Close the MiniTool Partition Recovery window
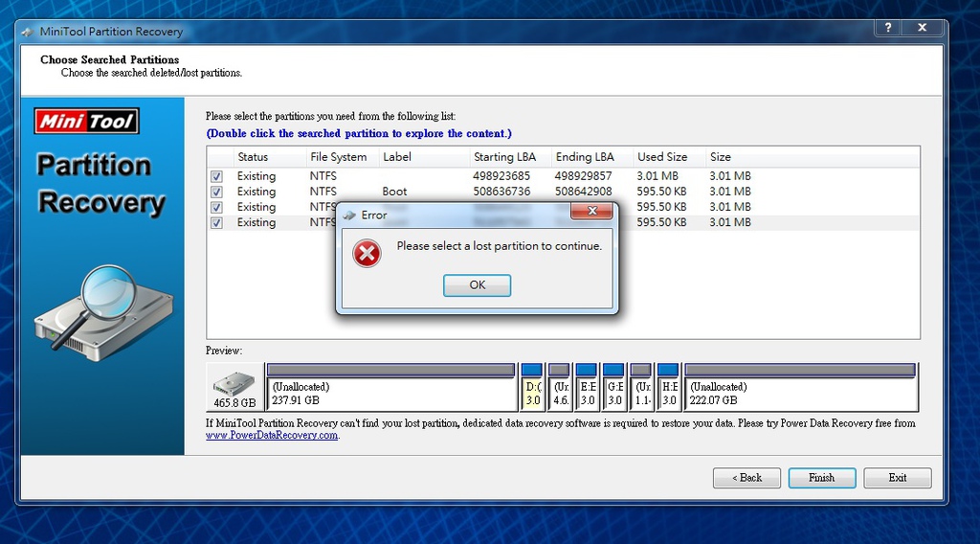 (923, 28)
